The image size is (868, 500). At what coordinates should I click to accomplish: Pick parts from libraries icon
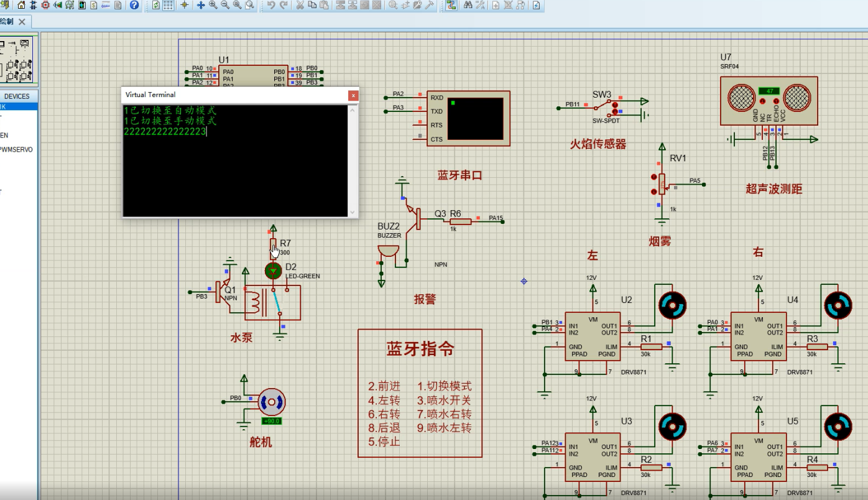393,5
